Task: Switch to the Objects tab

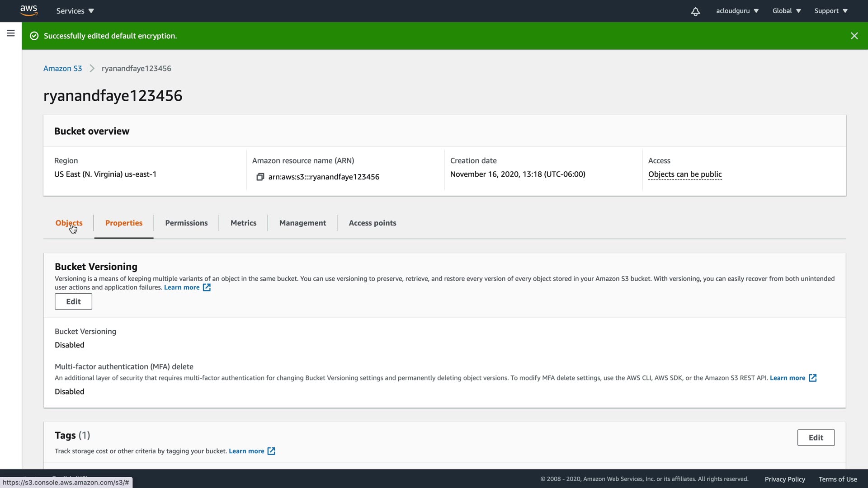Action: [x=69, y=223]
